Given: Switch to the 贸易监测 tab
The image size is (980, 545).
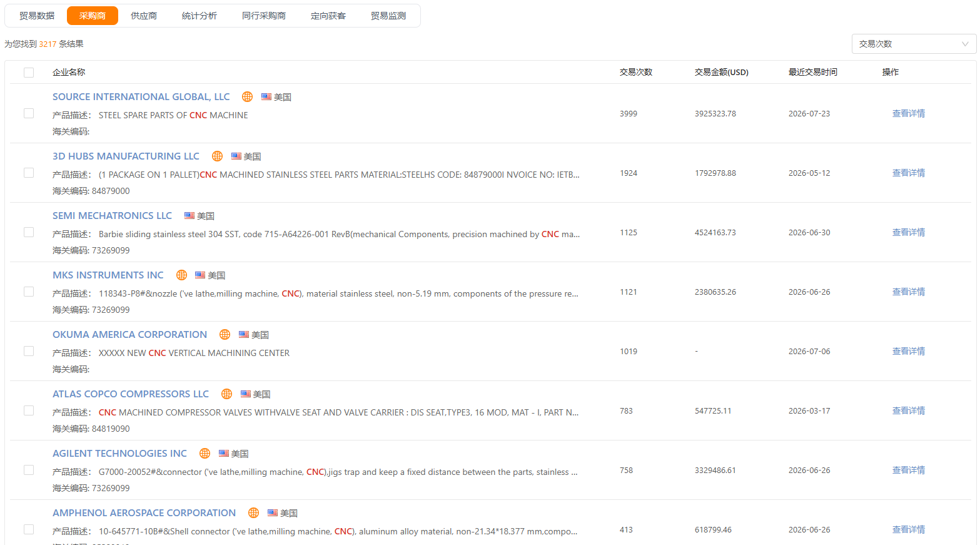Looking at the screenshot, I should point(388,16).
